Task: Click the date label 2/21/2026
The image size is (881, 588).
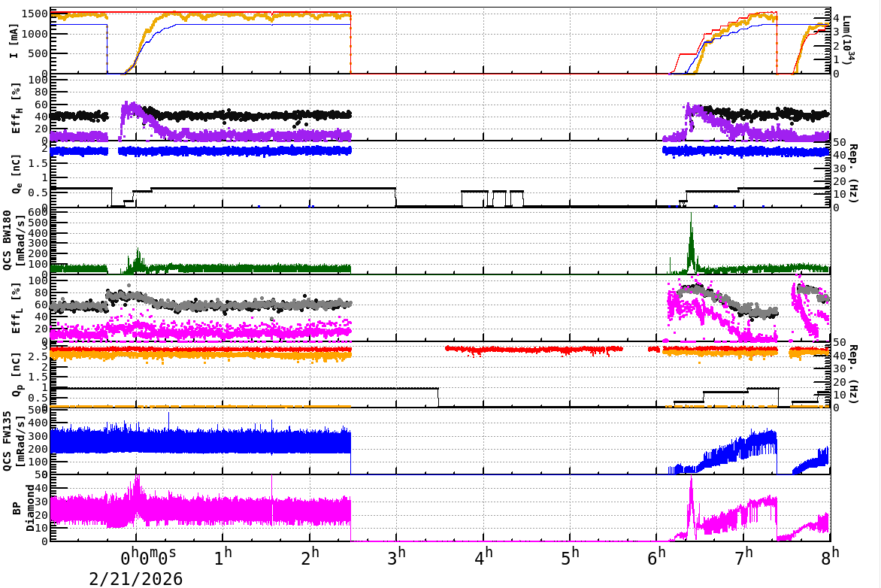Action: click(136, 578)
